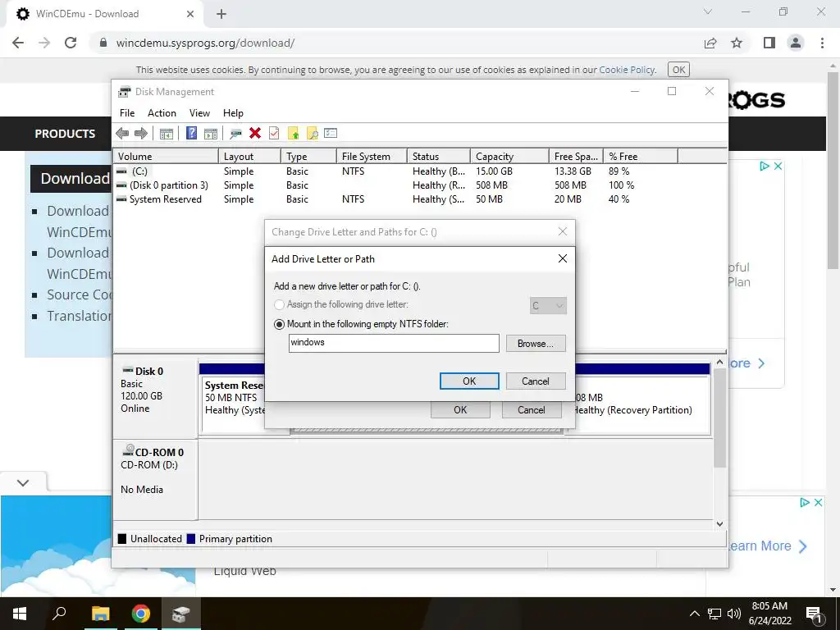Click the Properties checkmark page toolbar icon
The height and width of the screenshot is (630, 840).
(x=274, y=133)
